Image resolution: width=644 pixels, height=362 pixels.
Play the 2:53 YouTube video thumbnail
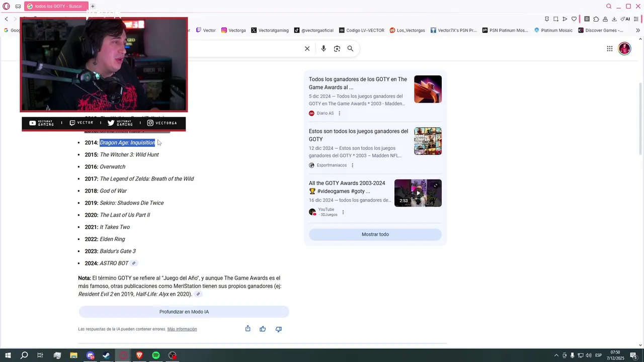click(x=418, y=193)
